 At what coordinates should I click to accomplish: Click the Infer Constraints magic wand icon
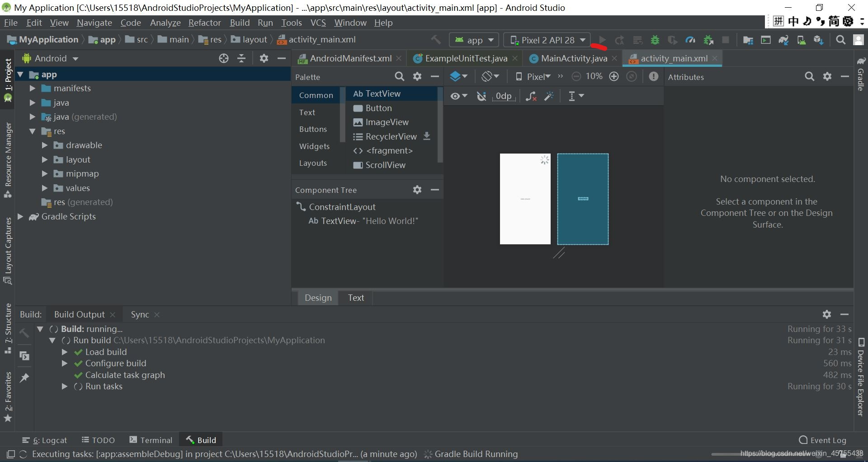click(x=549, y=96)
